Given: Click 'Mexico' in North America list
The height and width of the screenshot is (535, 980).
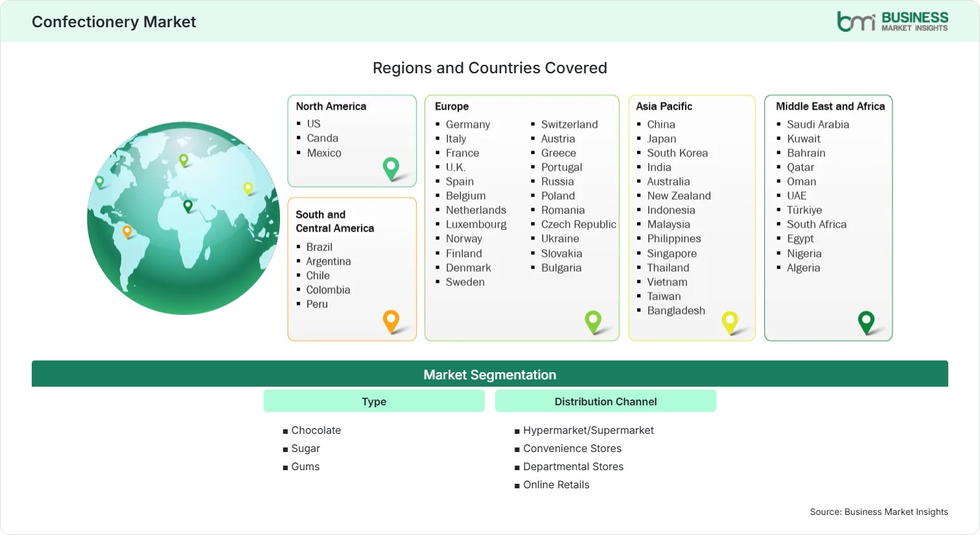Looking at the screenshot, I should click(x=324, y=153).
